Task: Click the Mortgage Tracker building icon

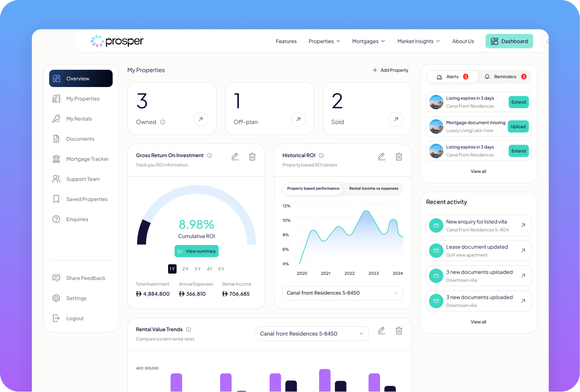Action: tap(56, 159)
